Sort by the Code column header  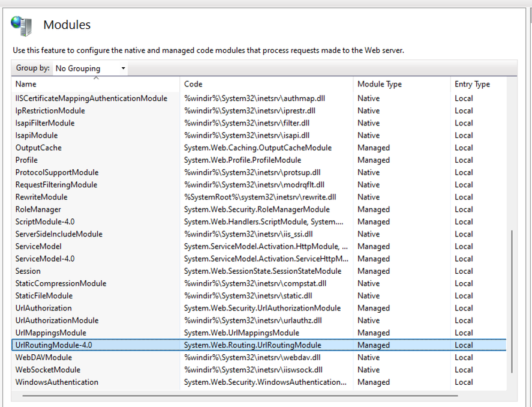[x=266, y=84]
